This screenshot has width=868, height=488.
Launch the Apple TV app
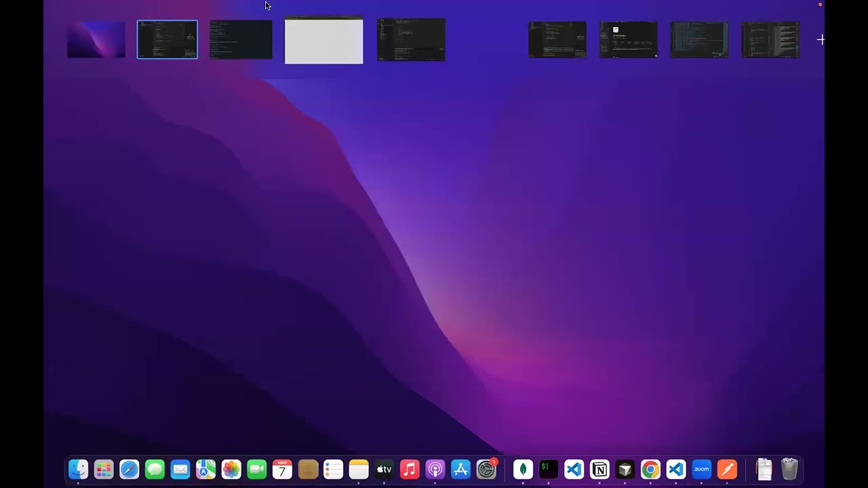click(x=384, y=469)
